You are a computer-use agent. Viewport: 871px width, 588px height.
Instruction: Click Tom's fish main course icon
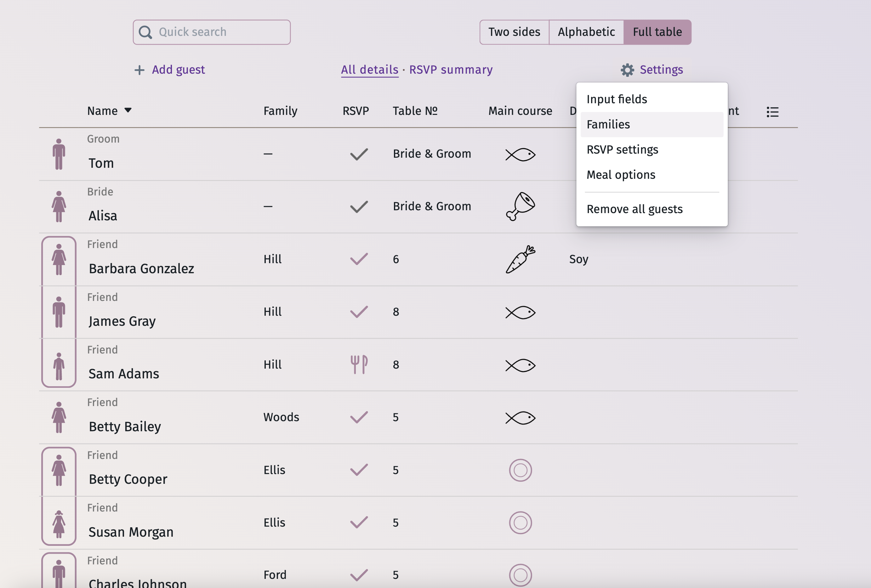coord(520,154)
